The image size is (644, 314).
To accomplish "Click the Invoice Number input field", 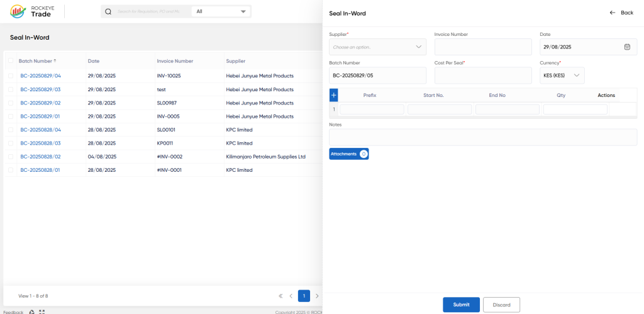I will [483, 47].
